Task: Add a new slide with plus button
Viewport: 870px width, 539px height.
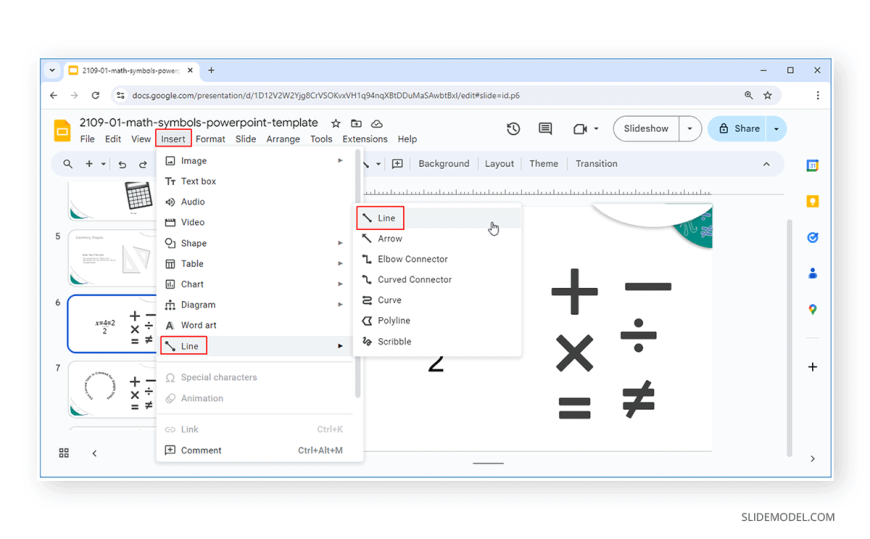Action: 89,164
